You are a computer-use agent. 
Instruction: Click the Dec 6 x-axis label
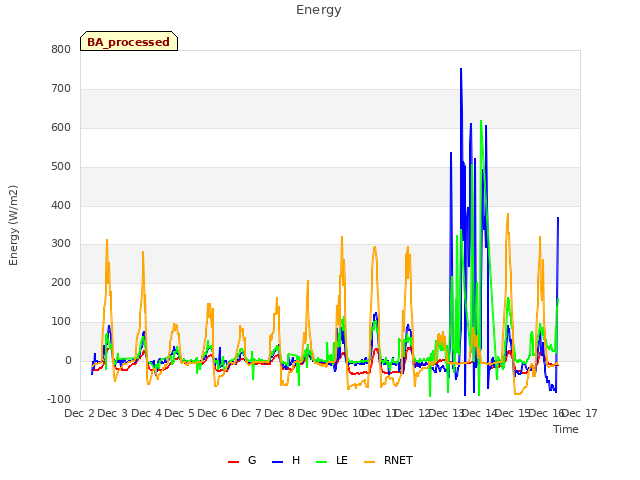click(x=213, y=413)
